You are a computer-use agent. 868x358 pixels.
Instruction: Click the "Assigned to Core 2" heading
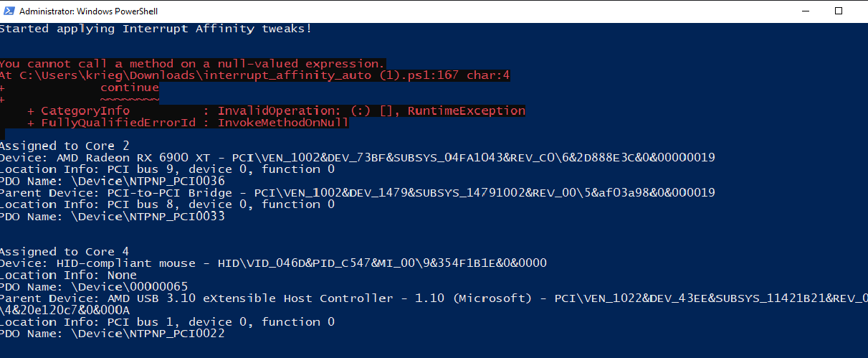coord(65,146)
